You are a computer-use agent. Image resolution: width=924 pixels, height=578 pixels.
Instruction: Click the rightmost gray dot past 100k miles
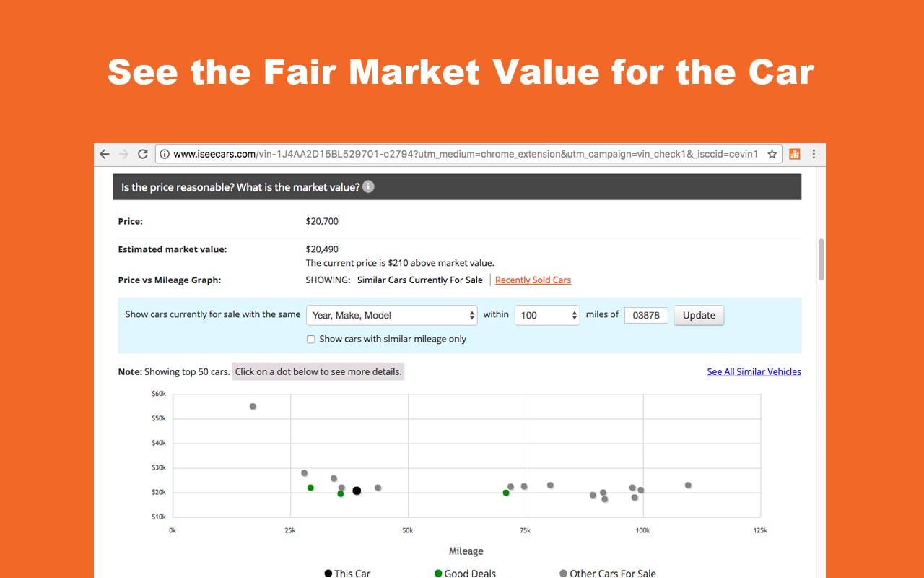(x=688, y=485)
